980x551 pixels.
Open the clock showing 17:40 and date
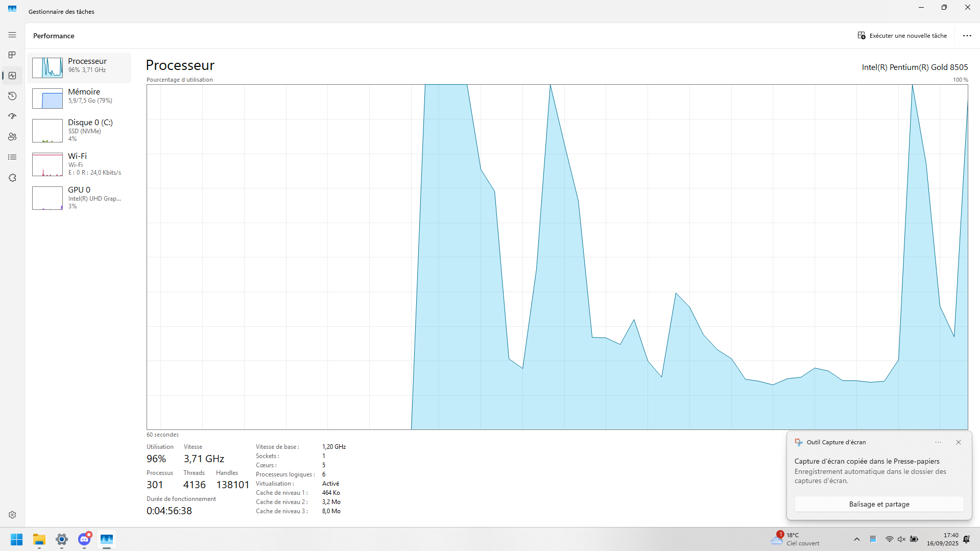pyautogui.click(x=943, y=539)
